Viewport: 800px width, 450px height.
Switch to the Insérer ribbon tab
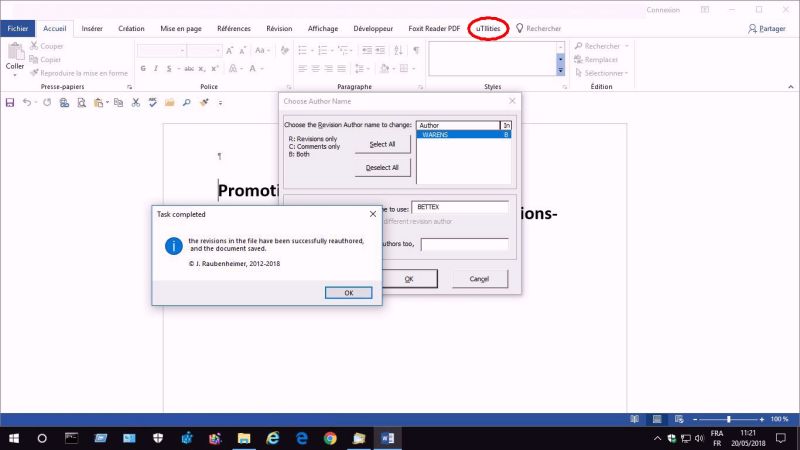click(92, 29)
